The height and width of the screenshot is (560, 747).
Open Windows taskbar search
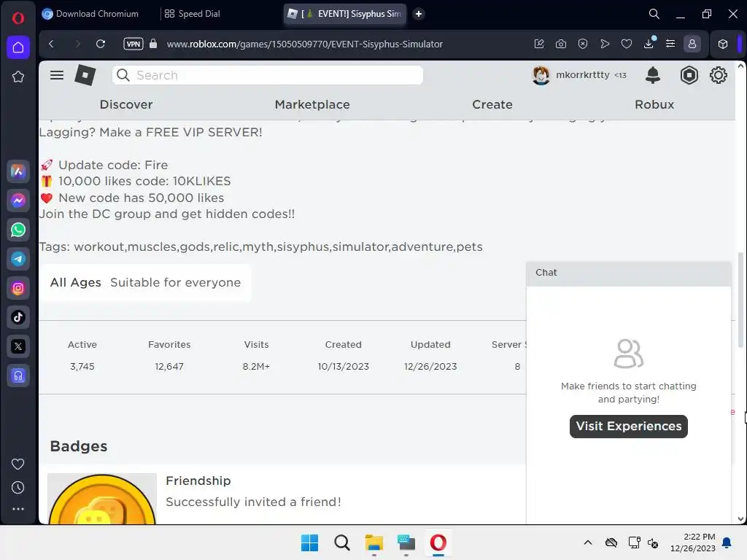[342, 542]
